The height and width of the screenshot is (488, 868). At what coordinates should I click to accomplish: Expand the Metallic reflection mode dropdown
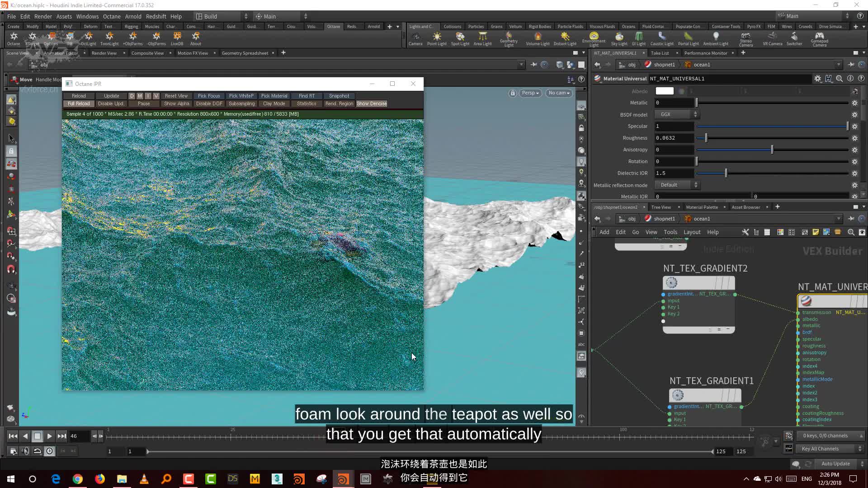[677, 185]
